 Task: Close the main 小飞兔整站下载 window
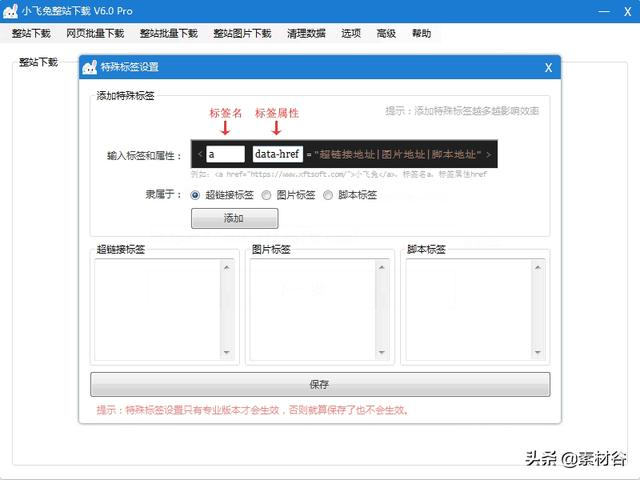pos(628,11)
